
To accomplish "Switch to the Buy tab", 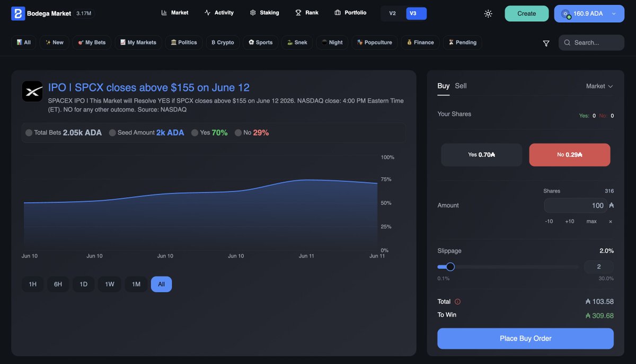I will (444, 86).
